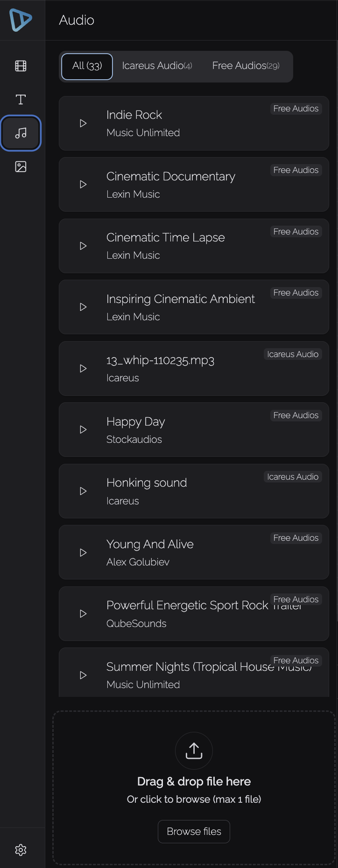Image resolution: width=338 pixels, height=868 pixels.
Task: Click the app logo at top left
Action: [21, 20]
